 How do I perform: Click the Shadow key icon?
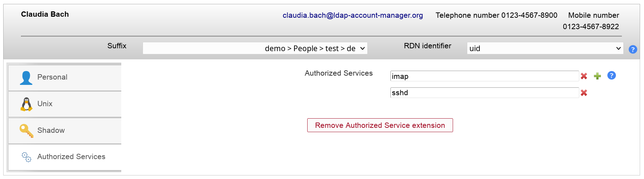[x=26, y=130]
